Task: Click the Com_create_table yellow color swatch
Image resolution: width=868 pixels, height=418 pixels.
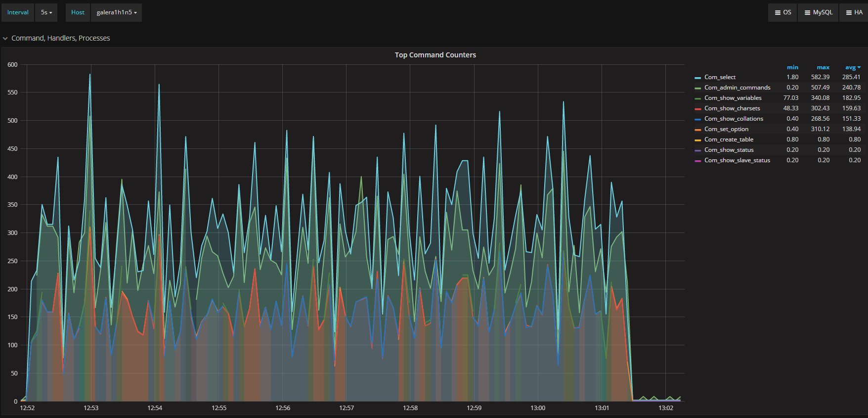Action: pos(697,140)
